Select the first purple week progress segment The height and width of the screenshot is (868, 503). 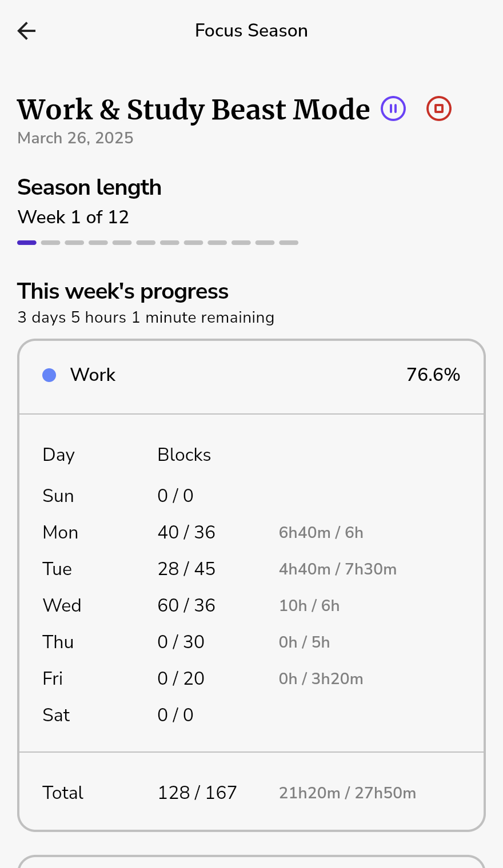pyautogui.click(x=27, y=243)
